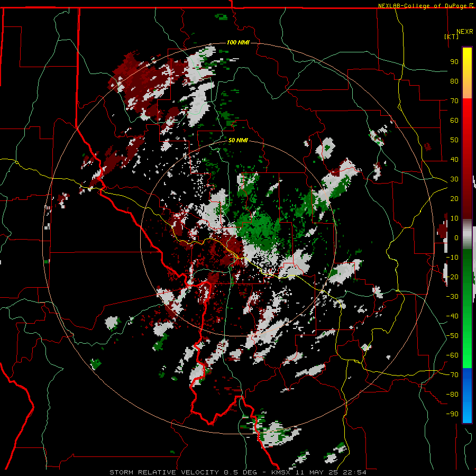The image size is (476, 476).
Task: Click the gray zero-velocity color bar segment
Action: [467, 235]
